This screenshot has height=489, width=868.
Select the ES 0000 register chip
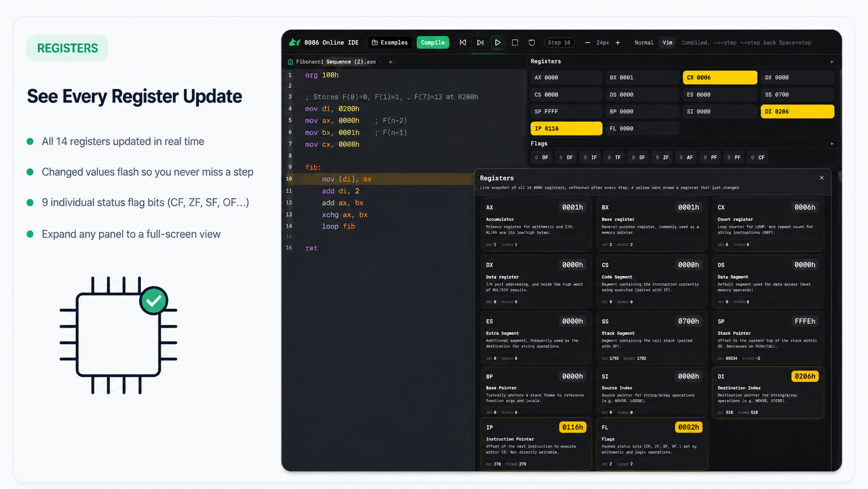click(720, 95)
